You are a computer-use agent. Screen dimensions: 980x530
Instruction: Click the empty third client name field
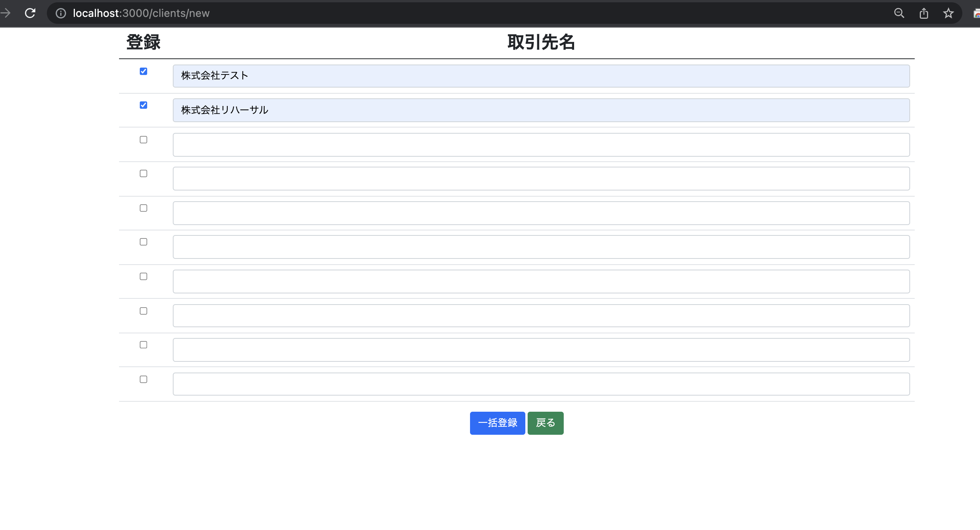coord(541,145)
